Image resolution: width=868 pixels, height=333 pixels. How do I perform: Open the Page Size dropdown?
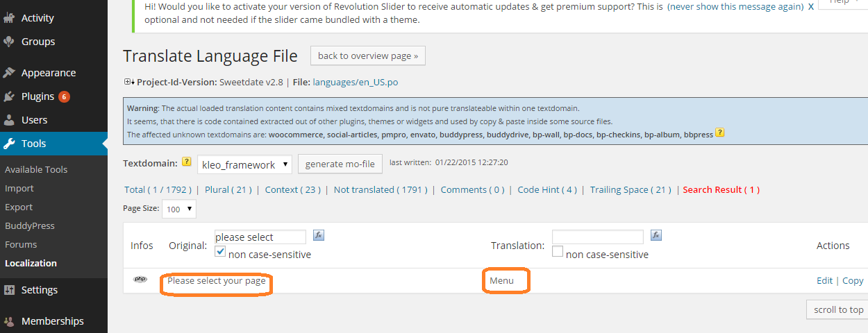pos(179,209)
